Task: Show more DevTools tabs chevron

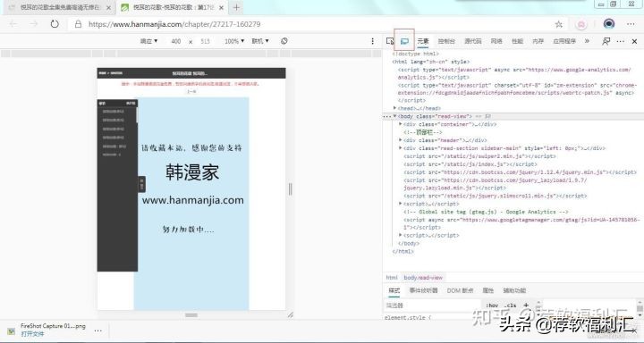Action: click(587, 41)
